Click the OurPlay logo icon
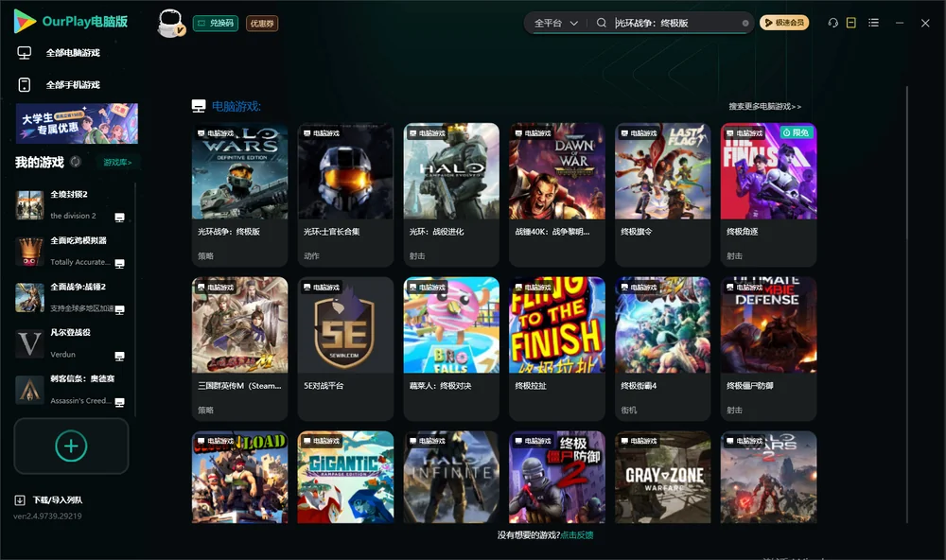Image resolution: width=946 pixels, height=560 pixels. tap(25, 21)
